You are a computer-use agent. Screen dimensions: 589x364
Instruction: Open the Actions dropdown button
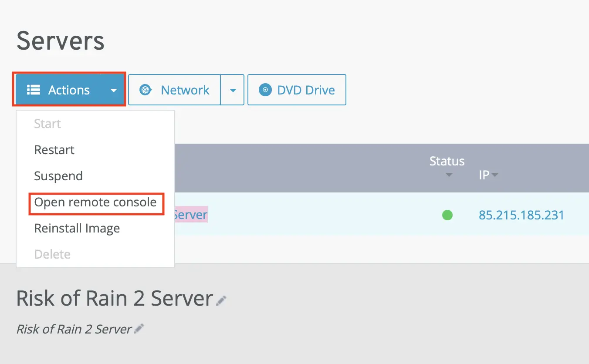click(x=70, y=90)
